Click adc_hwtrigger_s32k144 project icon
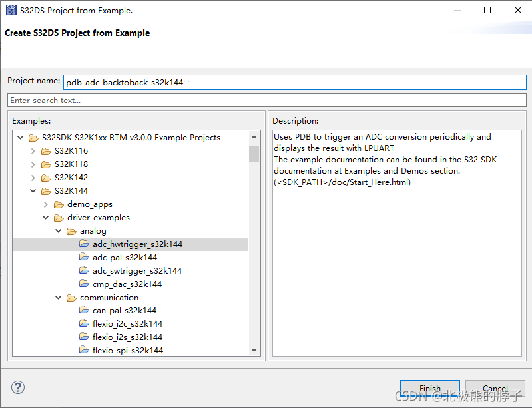Screen dimensions: 532x408 84,244
